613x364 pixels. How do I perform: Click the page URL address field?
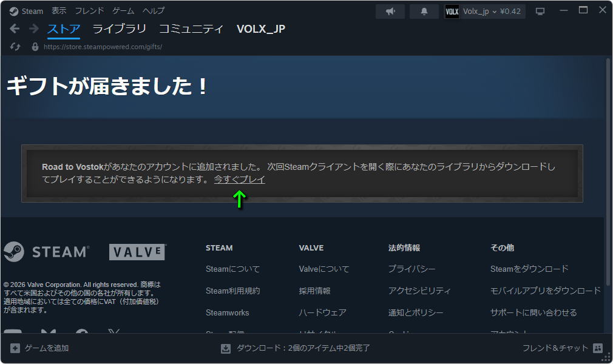(103, 47)
